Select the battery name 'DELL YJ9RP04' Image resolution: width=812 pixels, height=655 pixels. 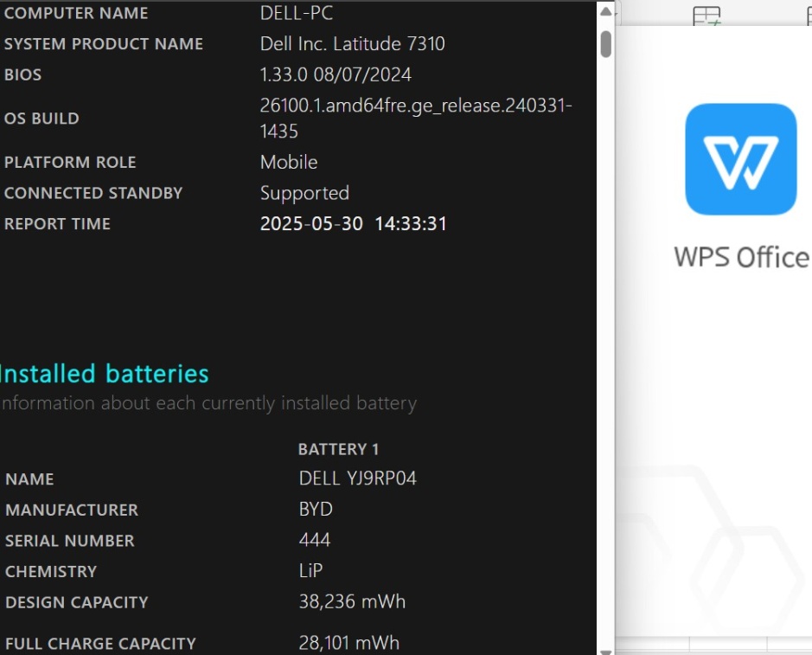coord(358,478)
